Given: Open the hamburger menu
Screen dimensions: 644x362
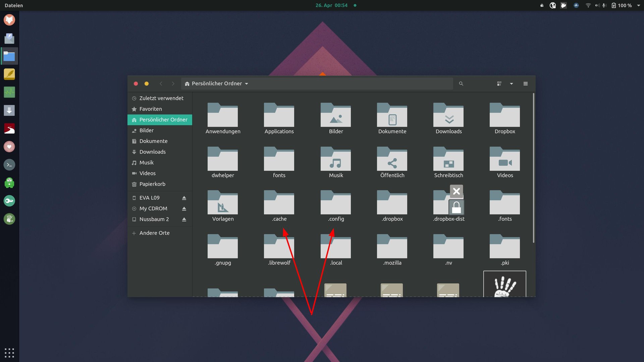Looking at the screenshot, I should pos(526,84).
